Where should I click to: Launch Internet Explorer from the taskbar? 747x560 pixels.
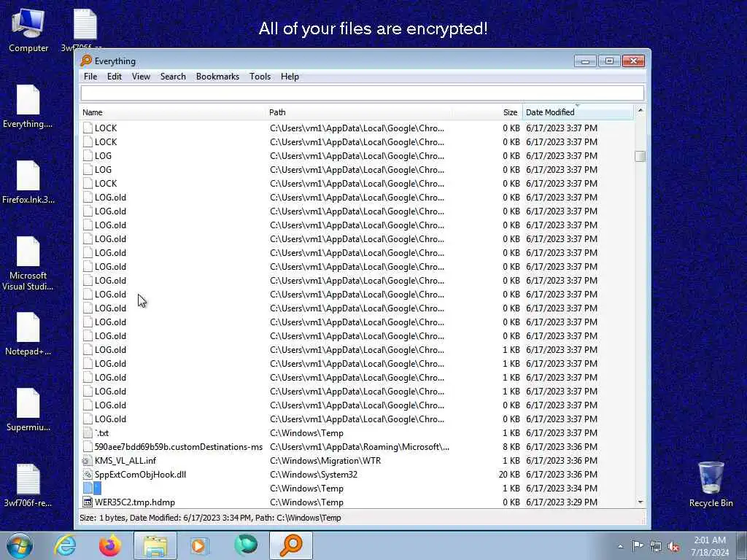[65, 545]
